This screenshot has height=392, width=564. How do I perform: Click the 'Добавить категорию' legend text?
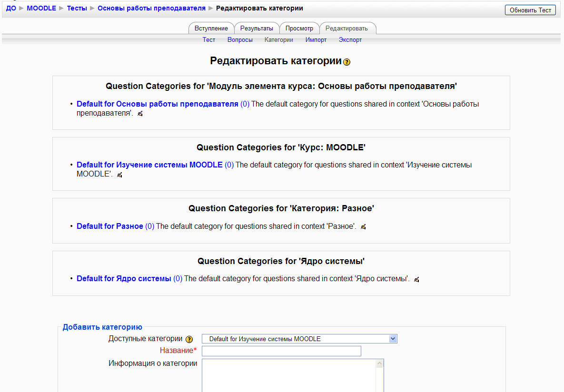(102, 327)
